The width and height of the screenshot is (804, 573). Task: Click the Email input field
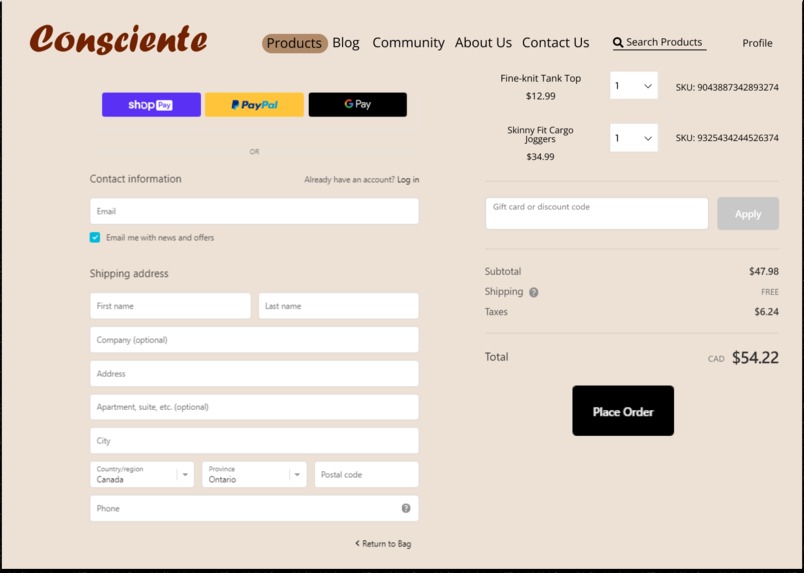(254, 211)
